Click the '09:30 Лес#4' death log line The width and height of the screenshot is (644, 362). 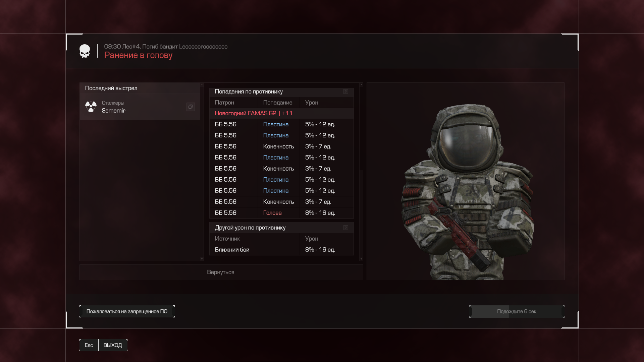[166, 47]
